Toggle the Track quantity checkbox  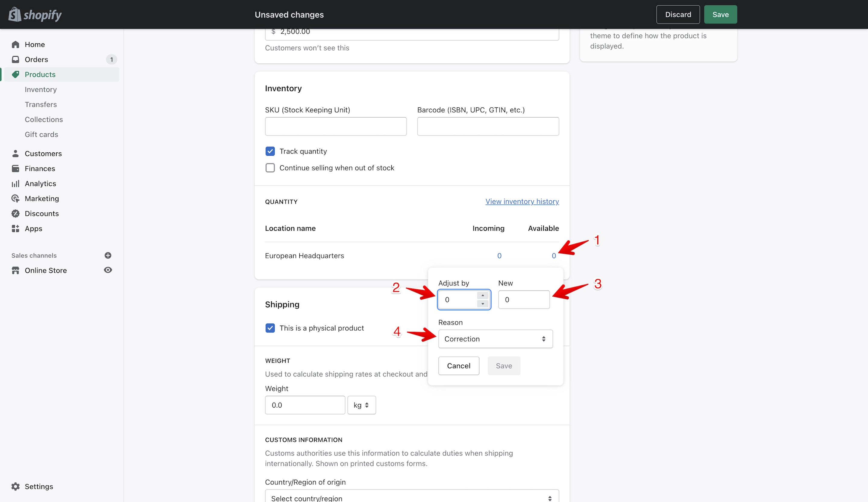[270, 151]
